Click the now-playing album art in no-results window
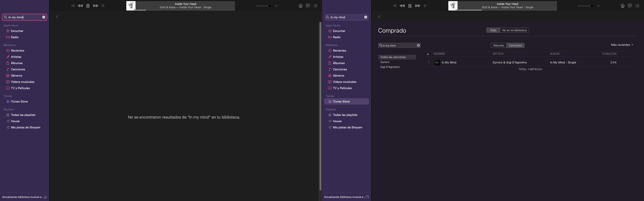This screenshot has height=201, width=644. tap(131, 6)
